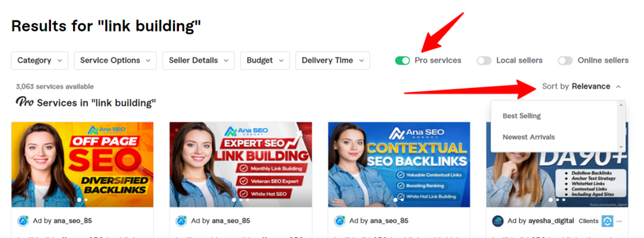
Task: Open ayesha_digital seller profile link
Action: 550,221
